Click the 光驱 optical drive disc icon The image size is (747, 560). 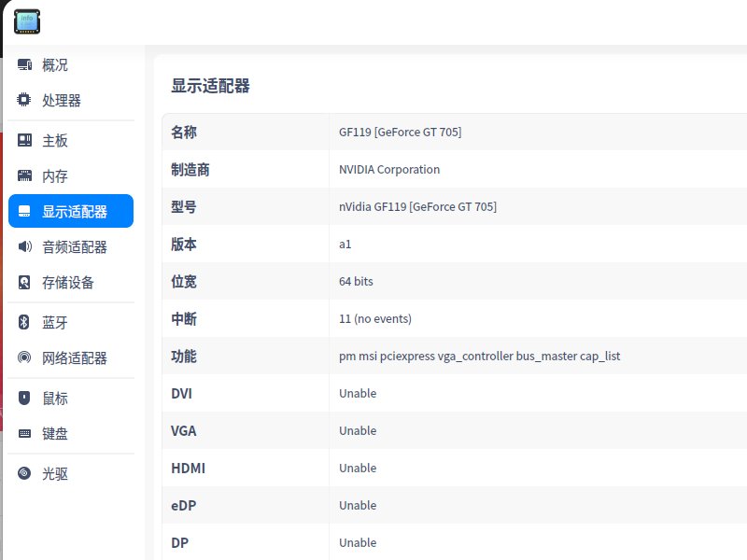24,473
